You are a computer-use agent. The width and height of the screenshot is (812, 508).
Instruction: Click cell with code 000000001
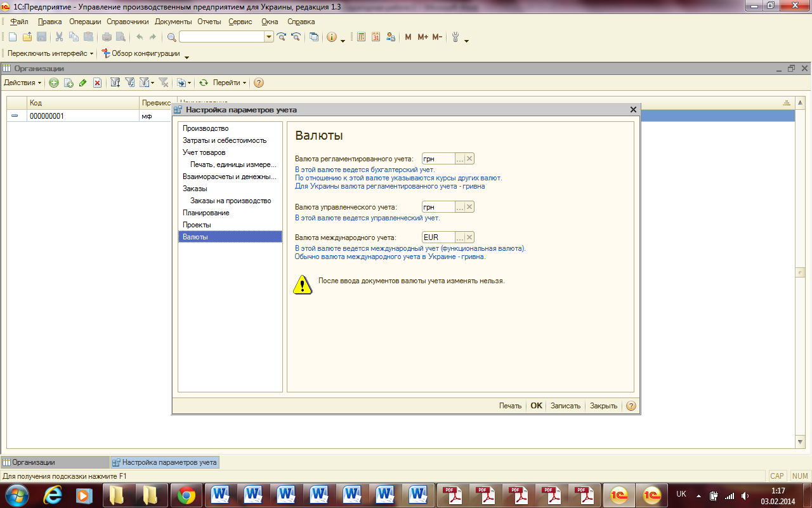point(82,116)
